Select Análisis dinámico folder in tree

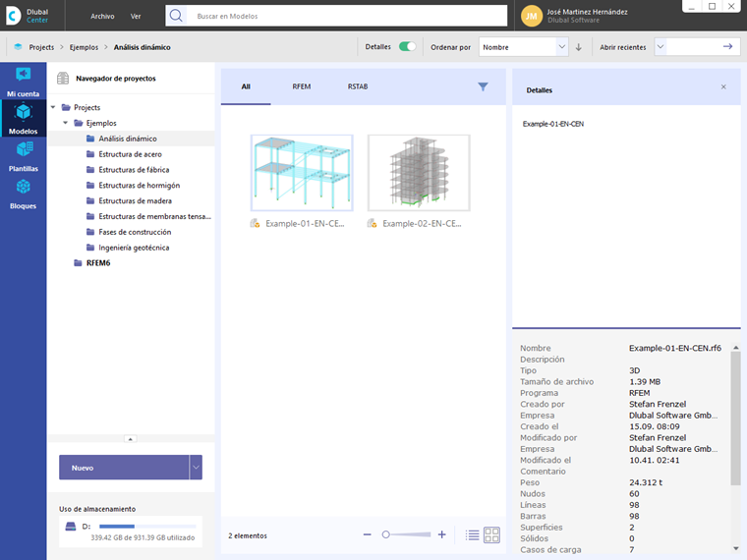(128, 139)
